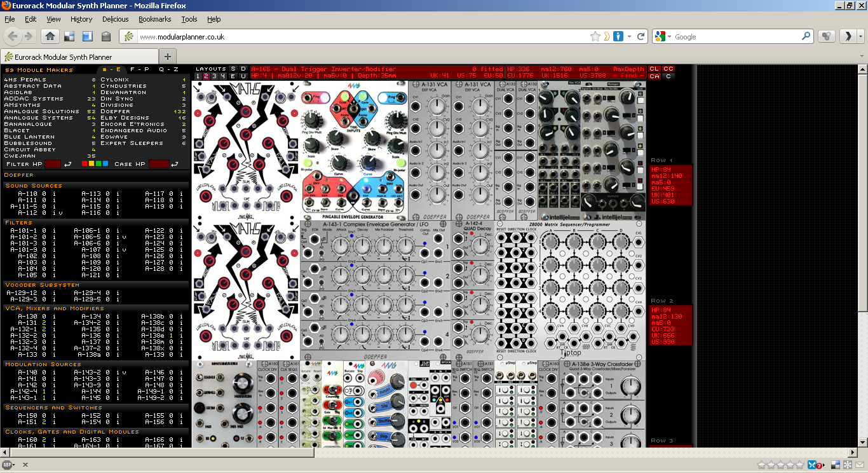Click the Filter HP enter arrow icon
The height and width of the screenshot is (473, 868).
point(68,164)
